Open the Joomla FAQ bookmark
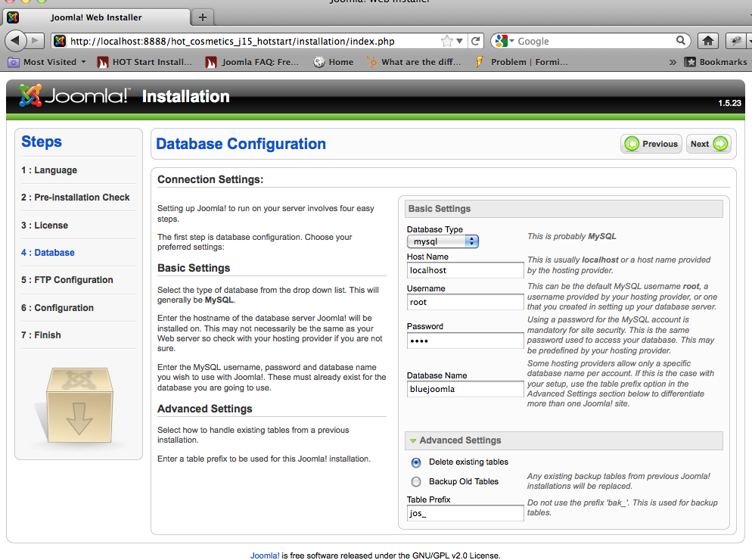Viewport: 752px width, 560px height. click(x=252, y=62)
